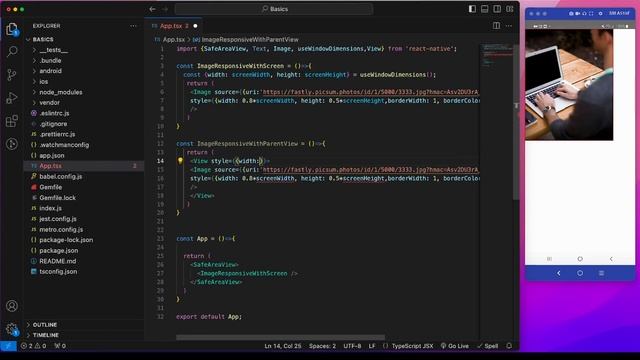Open .eslintrc.js file
This screenshot has height=360, width=640.
[83, 113]
